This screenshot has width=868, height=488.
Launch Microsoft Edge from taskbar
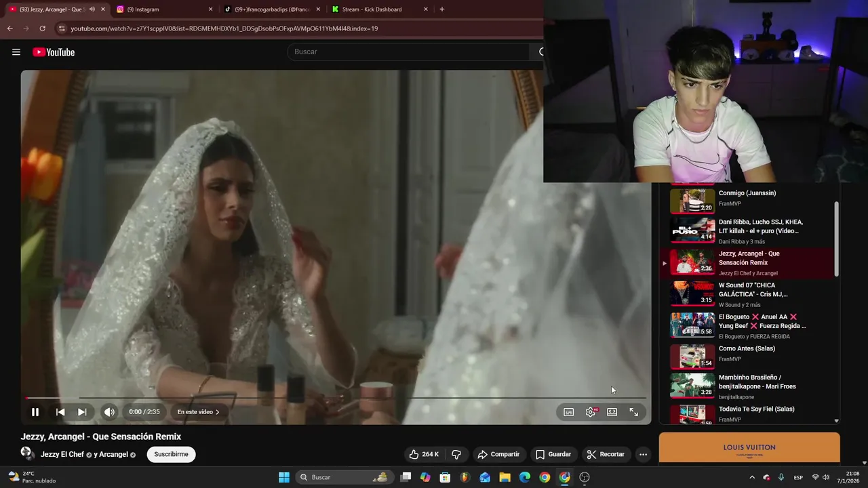(525, 477)
